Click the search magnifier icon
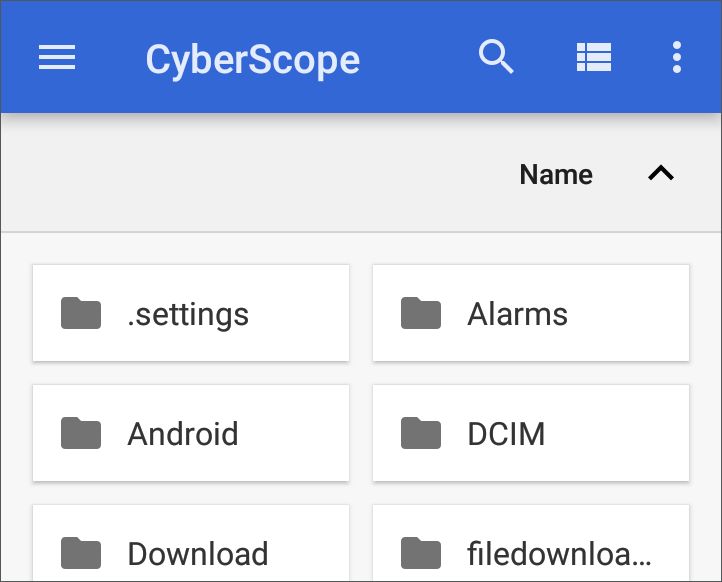Viewport: 722px width, 582px height. [496, 57]
